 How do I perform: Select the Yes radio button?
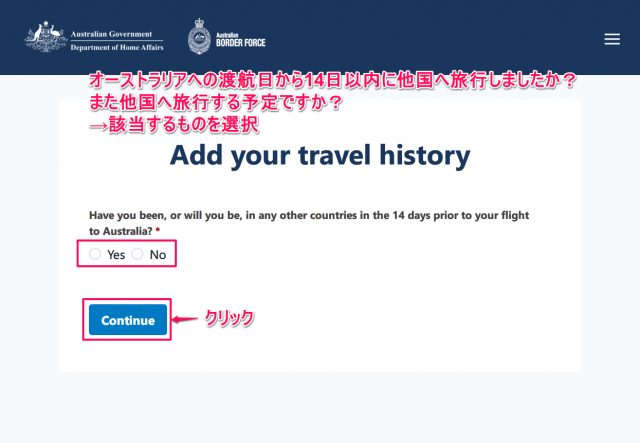coord(95,254)
